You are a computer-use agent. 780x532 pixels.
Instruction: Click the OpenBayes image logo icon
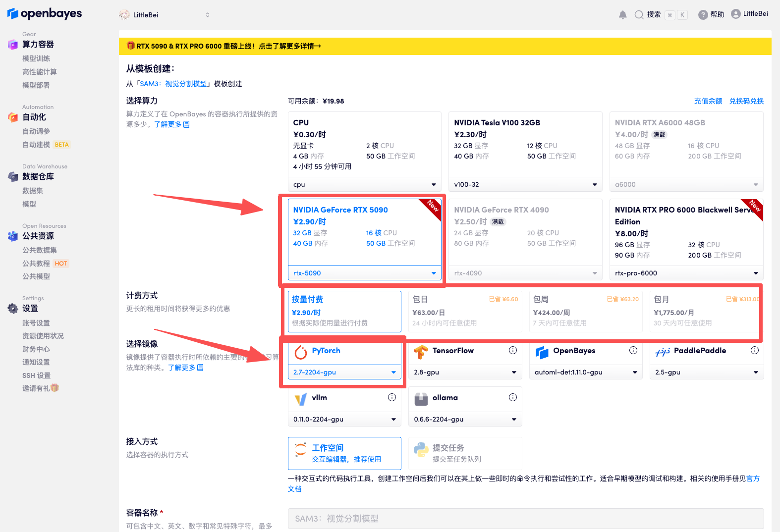tap(542, 352)
